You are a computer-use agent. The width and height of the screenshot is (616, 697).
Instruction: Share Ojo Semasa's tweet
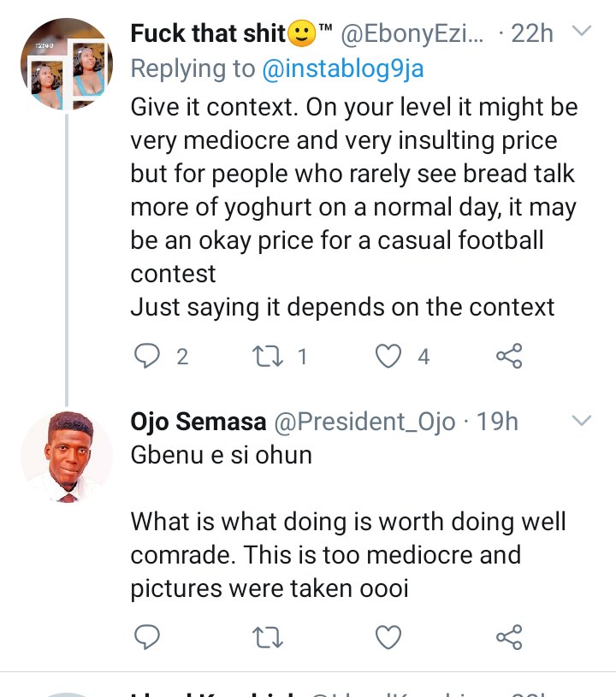click(x=509, y=636)
